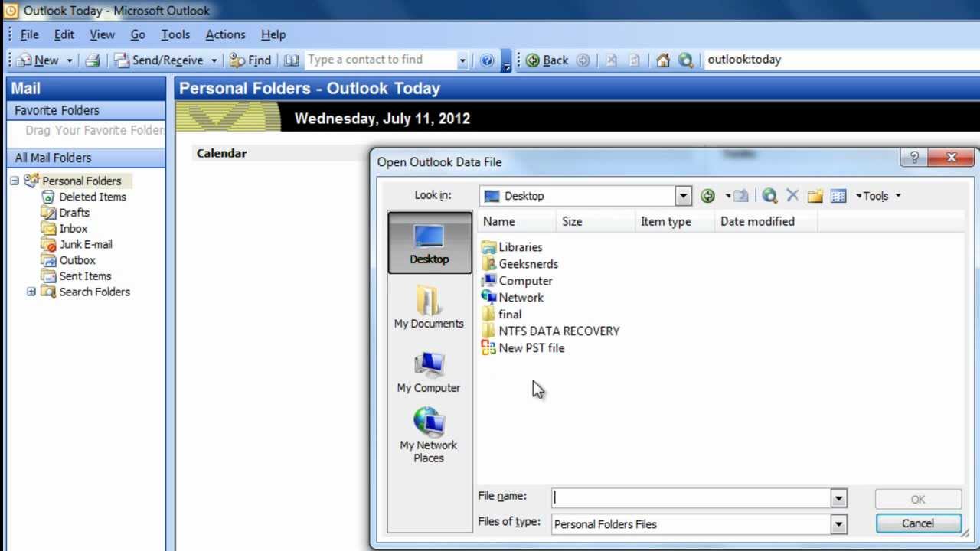Viewport: 980px width, 551px height.
Task: Click the dialog Help question-mark button
Action: (x=914, y=158)
